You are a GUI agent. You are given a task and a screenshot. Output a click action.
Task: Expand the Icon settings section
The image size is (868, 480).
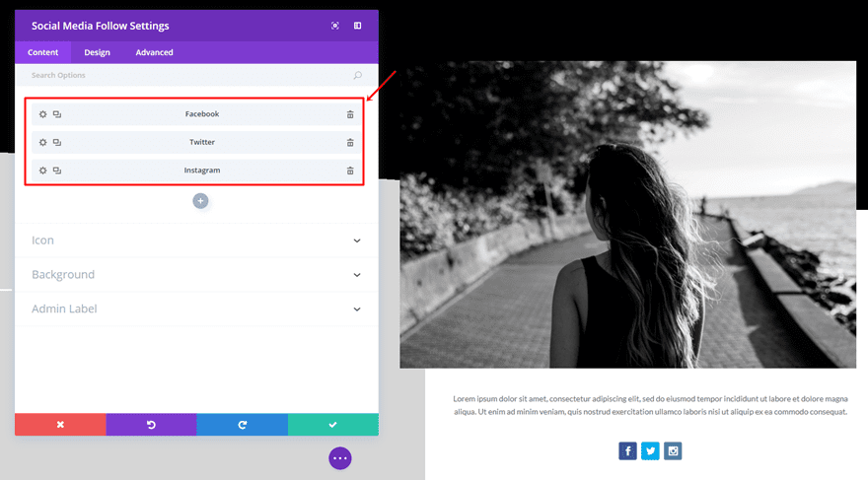196,240
